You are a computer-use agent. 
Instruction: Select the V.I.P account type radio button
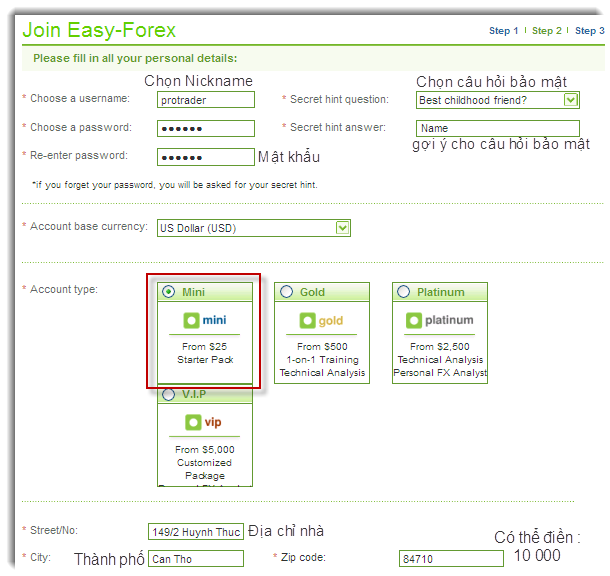pyautogui.click(x=168, y=394)
